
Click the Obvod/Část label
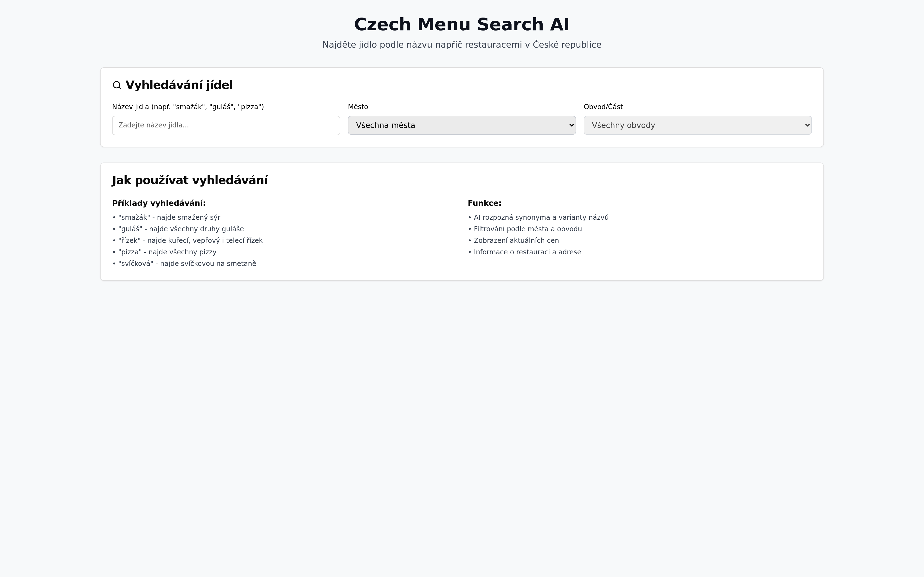pyautogui.click(x=603, y=107)
